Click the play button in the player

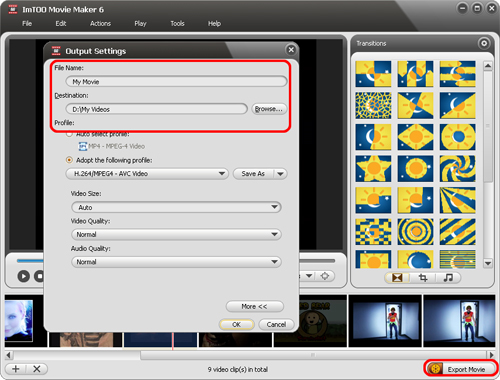coord(23,276)
